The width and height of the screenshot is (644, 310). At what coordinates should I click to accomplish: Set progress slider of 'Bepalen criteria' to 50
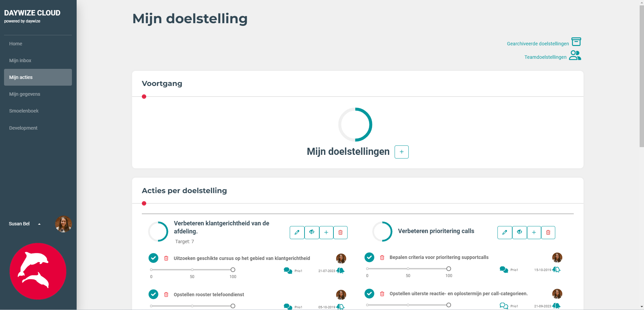(408, 269)
